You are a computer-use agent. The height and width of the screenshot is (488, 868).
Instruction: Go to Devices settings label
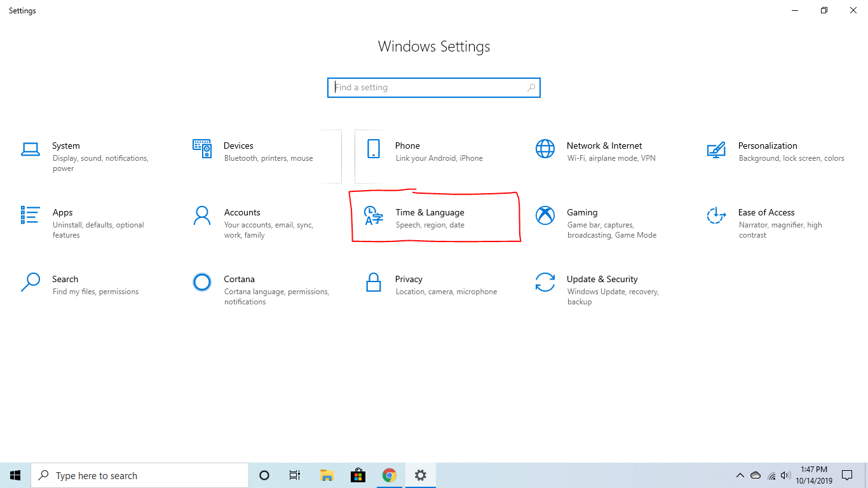(x=238, y=146)
